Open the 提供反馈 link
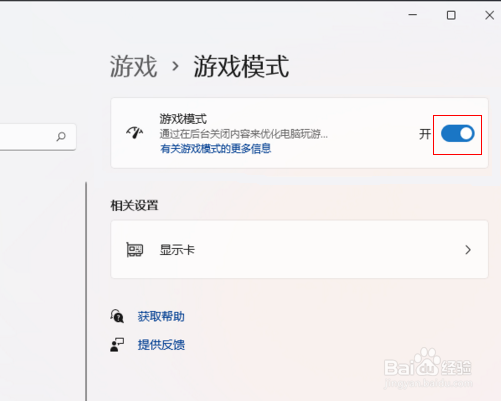 [x=161, y=345]
